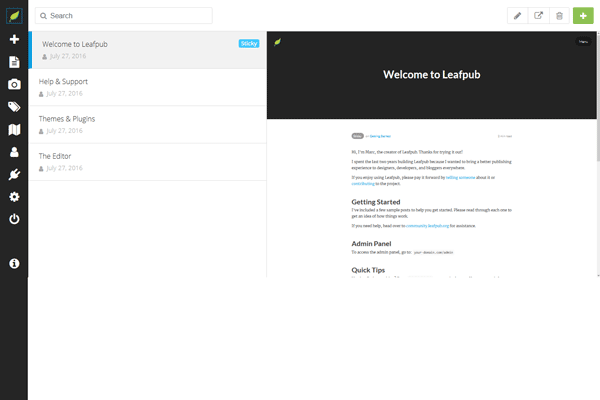Click the search magnifier icon

click(x=43, y=16)
